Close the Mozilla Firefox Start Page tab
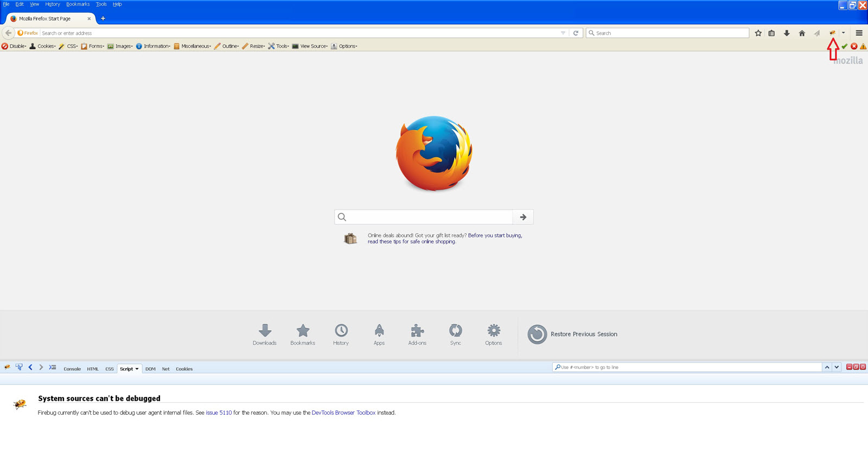Image resolution: width=868 pixels, height=474 pixels. coord(89,18)
